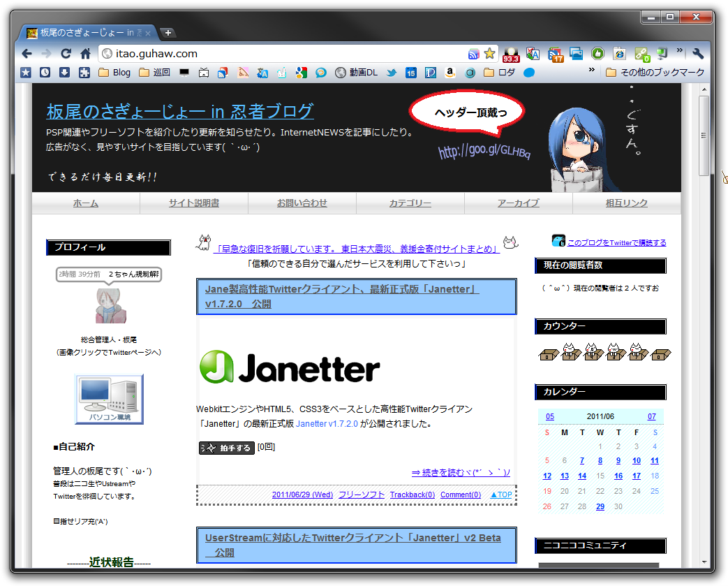Open the translate extension icon in toolbar
Image resolution: width=728 pixels, height=586 pixels.
pos(533,54)
